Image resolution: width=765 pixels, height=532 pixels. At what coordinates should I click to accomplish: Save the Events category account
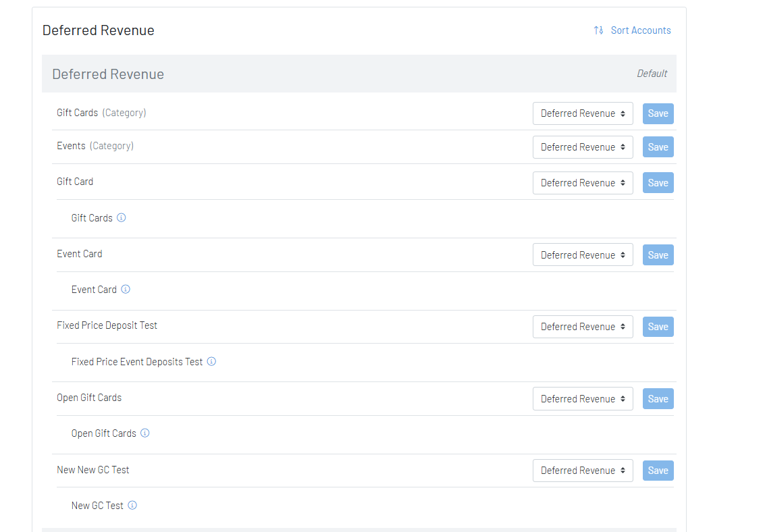point(658,147)
